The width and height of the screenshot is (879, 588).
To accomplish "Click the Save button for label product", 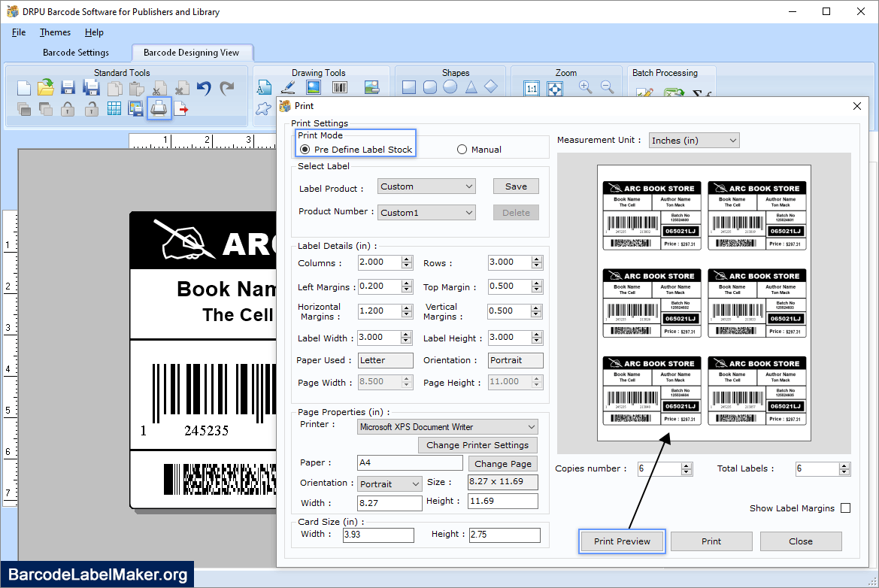I will (x=516, y=186).
